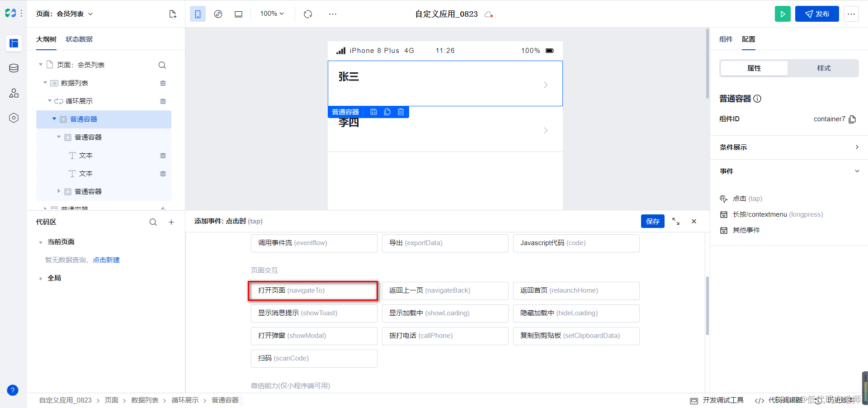Select the 样式 segment
Viewport: 868px width, 408px height.
(824, 68)
